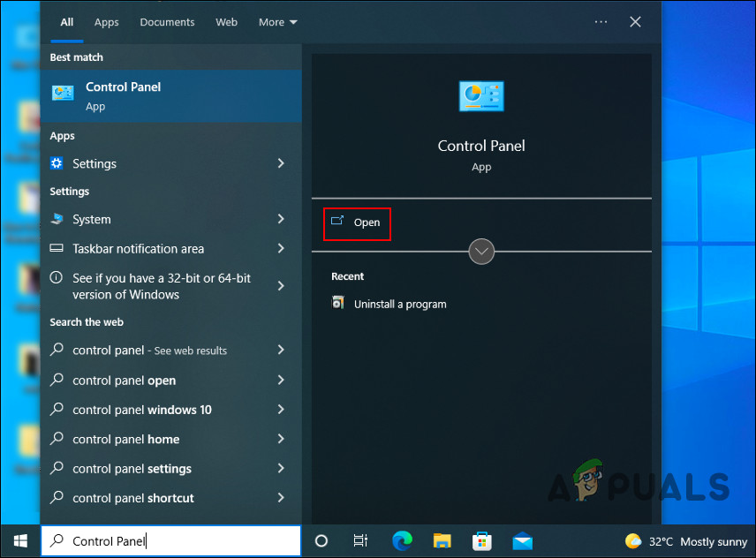This screenshot has width=756, height=558.
Task: Click the Uninstall a program icon
Action: [338, 303]
